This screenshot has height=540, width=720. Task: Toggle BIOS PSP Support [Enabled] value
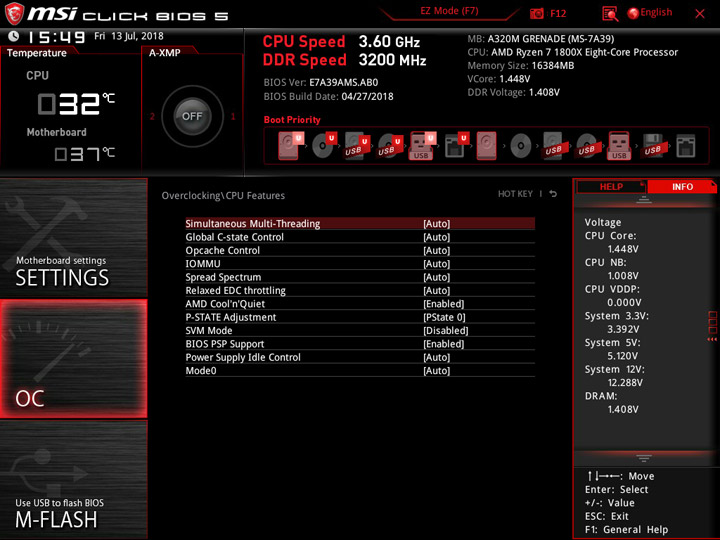pyautogui.click(x=444, y=344)
